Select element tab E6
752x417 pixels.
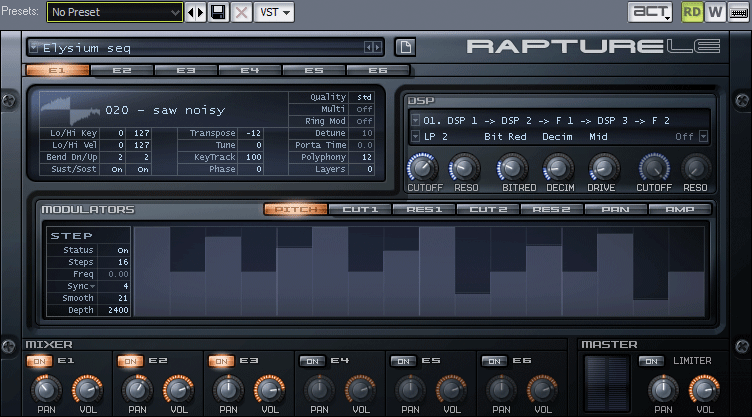[x=378, y=71]
